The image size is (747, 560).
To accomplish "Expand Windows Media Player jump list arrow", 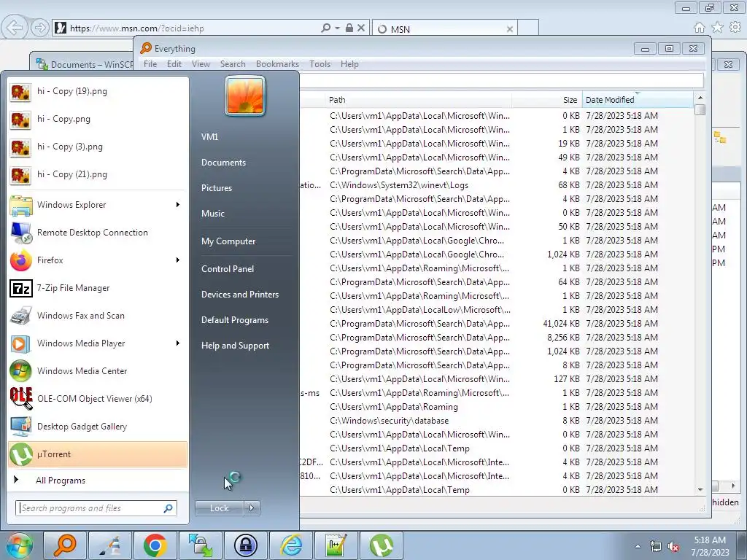I will [178, 343].
